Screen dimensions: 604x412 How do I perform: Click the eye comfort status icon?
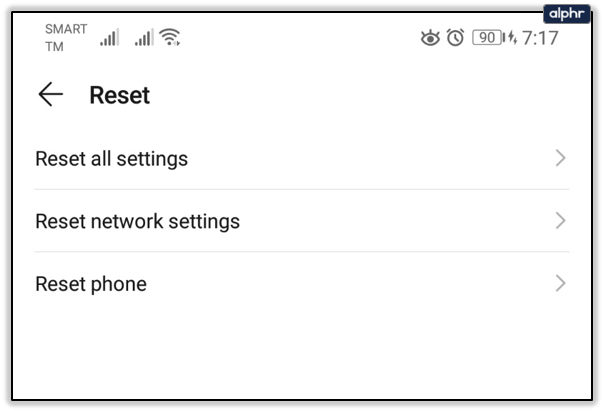(430, 38)
